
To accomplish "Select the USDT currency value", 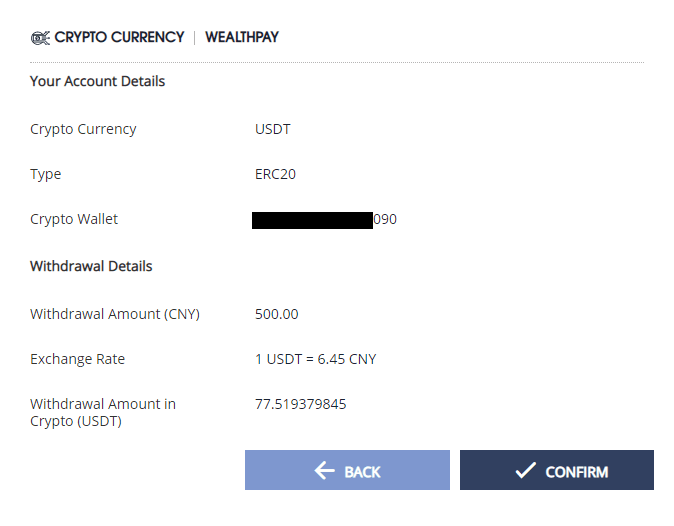I will click(x=273, y=129).
